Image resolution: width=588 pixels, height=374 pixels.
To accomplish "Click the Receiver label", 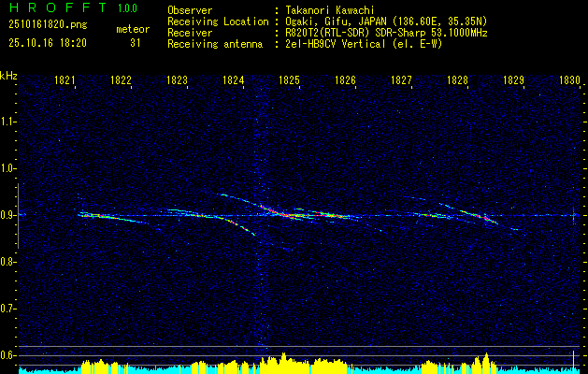I will click(190, 33).
